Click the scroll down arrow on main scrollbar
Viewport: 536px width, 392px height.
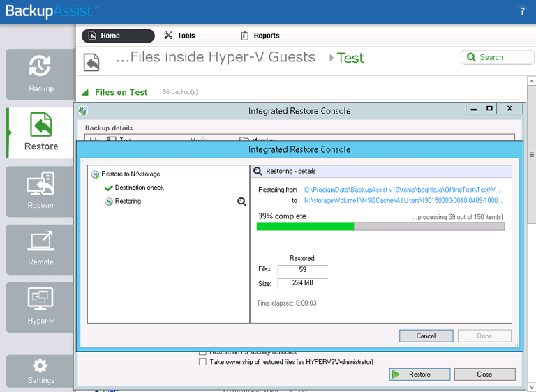(x=531, y=387)
